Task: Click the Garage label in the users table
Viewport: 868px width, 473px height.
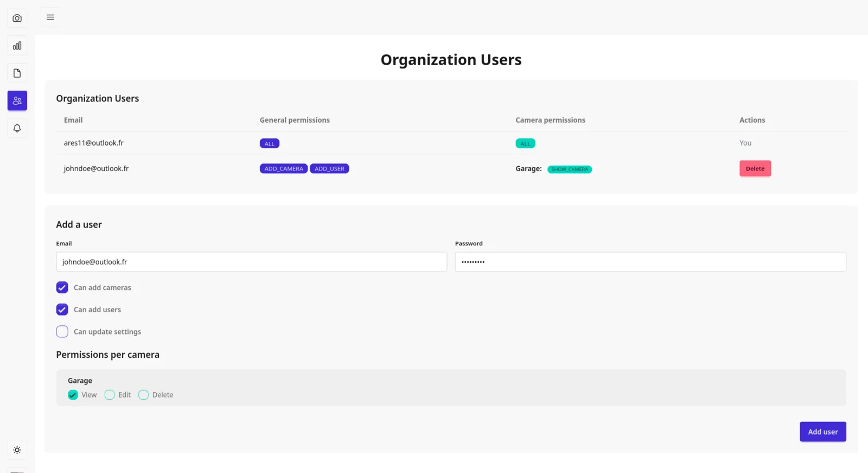Action: [x=528, y=169]
